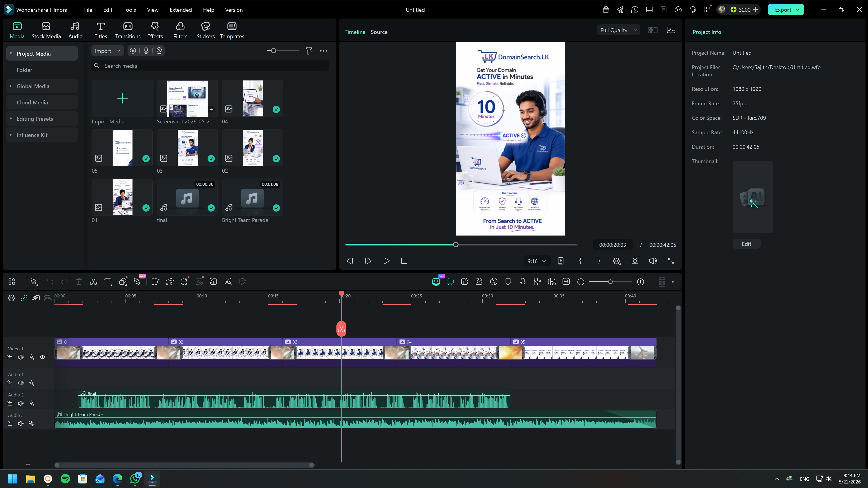
Task: Add a new track with plus button
Action: [28, 465]
